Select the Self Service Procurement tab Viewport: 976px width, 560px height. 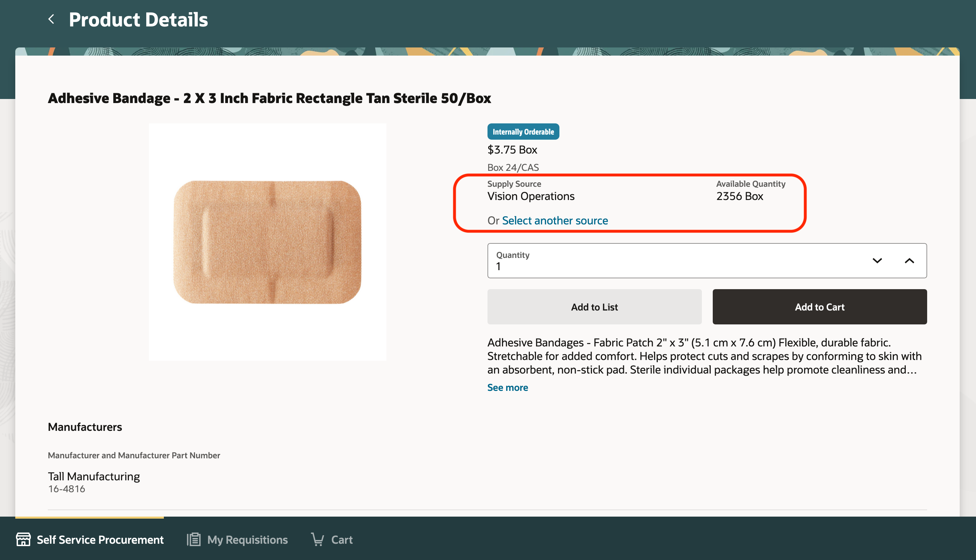(100, 540)
